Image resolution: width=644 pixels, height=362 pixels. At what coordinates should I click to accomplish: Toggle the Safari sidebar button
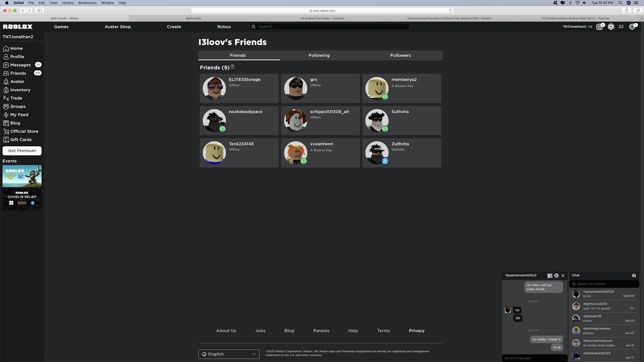40,11
